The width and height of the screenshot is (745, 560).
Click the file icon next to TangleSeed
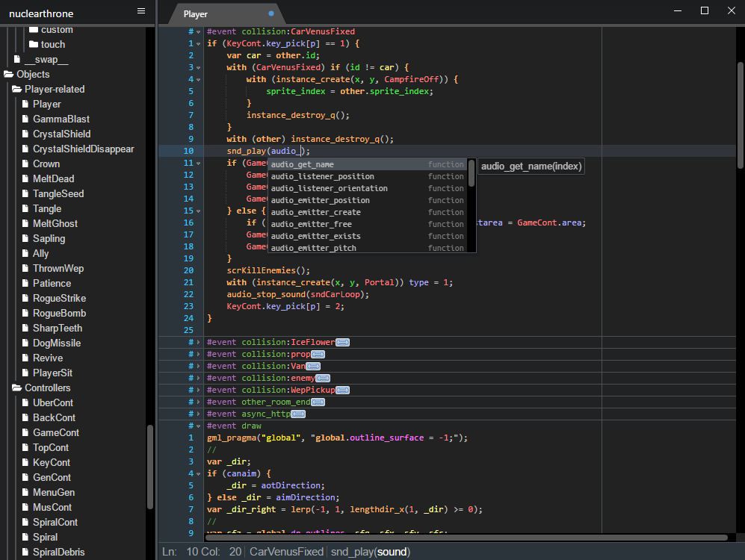[25, 193]
